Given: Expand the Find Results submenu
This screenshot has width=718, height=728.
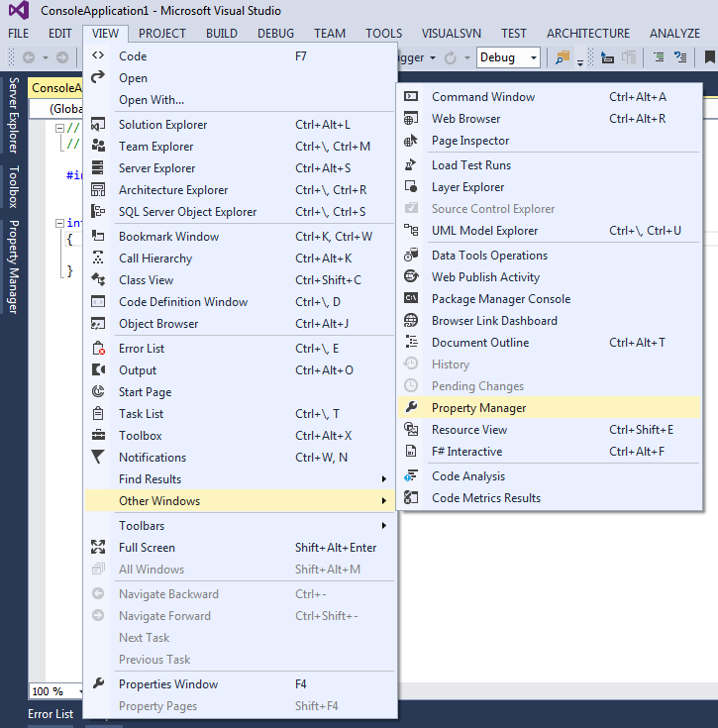Looking at the screenshot, I should pyautogui.click(x=384, y=479).
